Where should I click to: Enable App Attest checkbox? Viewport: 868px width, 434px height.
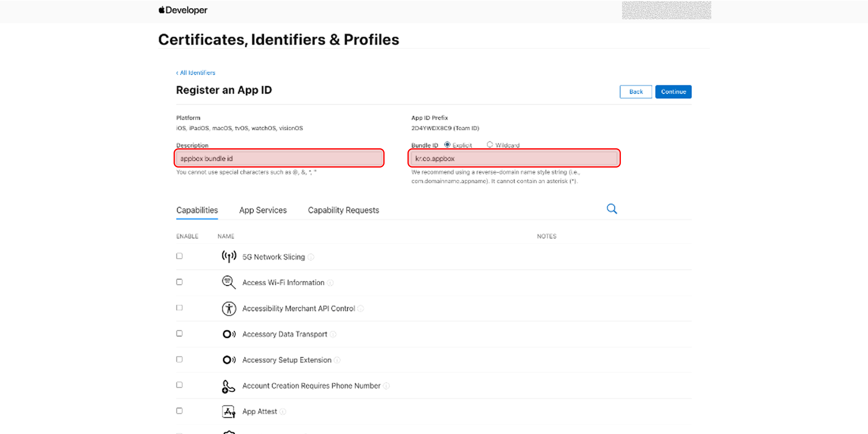coord(179,411)
